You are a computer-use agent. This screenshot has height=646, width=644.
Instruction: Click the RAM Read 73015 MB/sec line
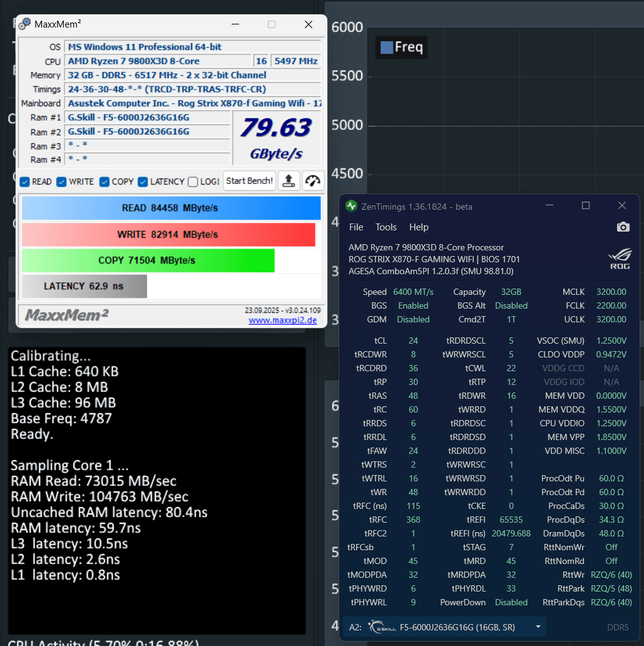[93, 481]
